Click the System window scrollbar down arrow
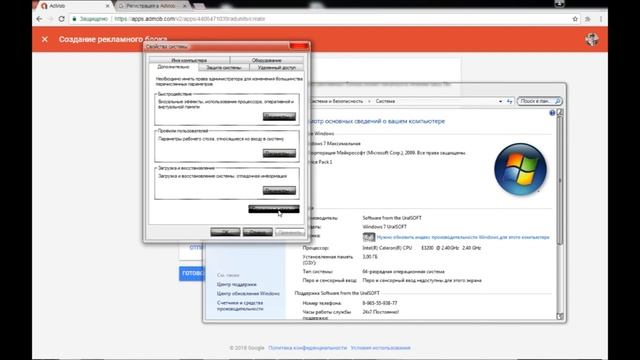Image resolution: width=640 pixels, height=360 pixels. pos(560,316)
